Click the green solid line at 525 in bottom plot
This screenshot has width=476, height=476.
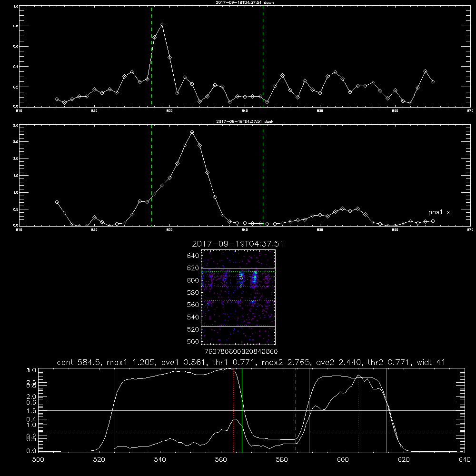click(x=115, y=410)
